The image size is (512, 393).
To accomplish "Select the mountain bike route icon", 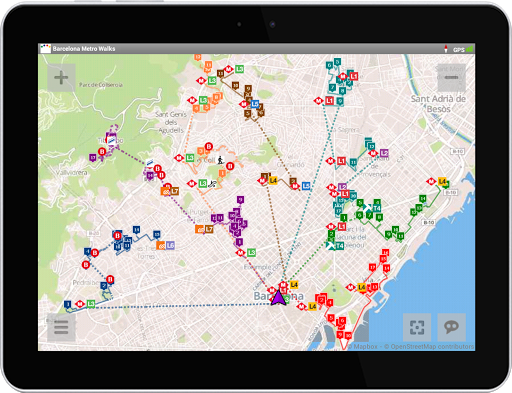I will [x=212, y=183].
